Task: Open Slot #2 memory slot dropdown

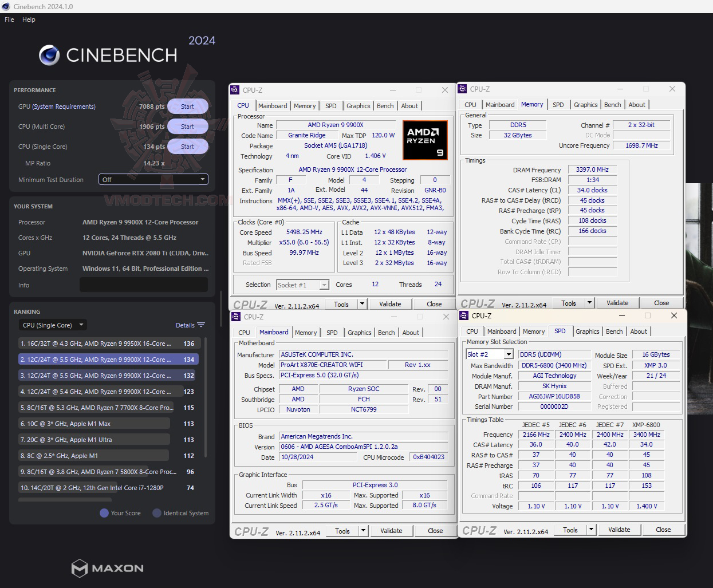Action: click(490, 354)
